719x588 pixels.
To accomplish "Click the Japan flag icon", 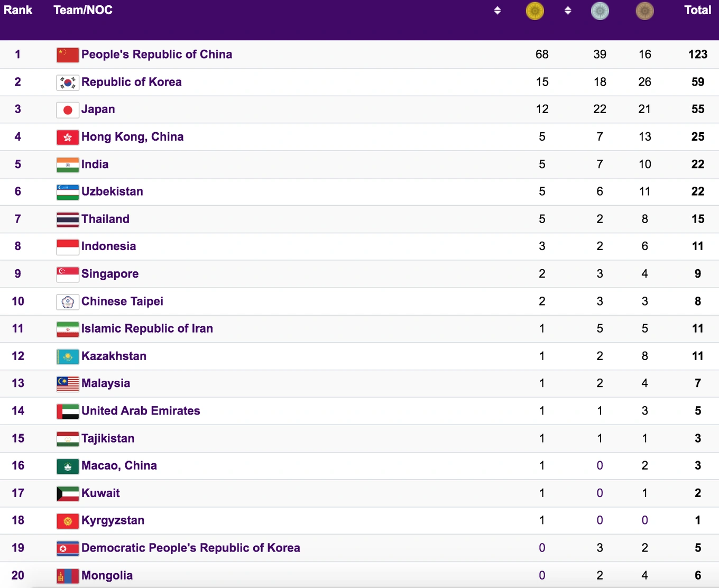I will click(68, 109).
